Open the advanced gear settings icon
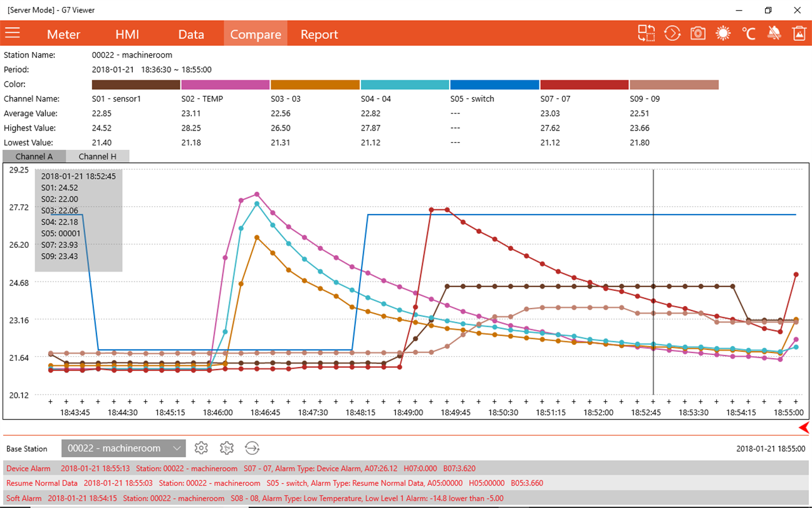This screenshot has width=812, height=508. pos(227,448)
